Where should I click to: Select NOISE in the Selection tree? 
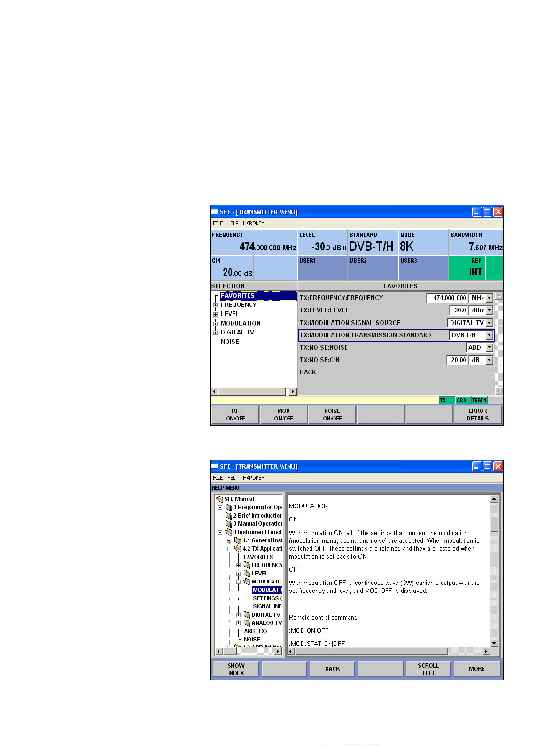pos(230,342)
